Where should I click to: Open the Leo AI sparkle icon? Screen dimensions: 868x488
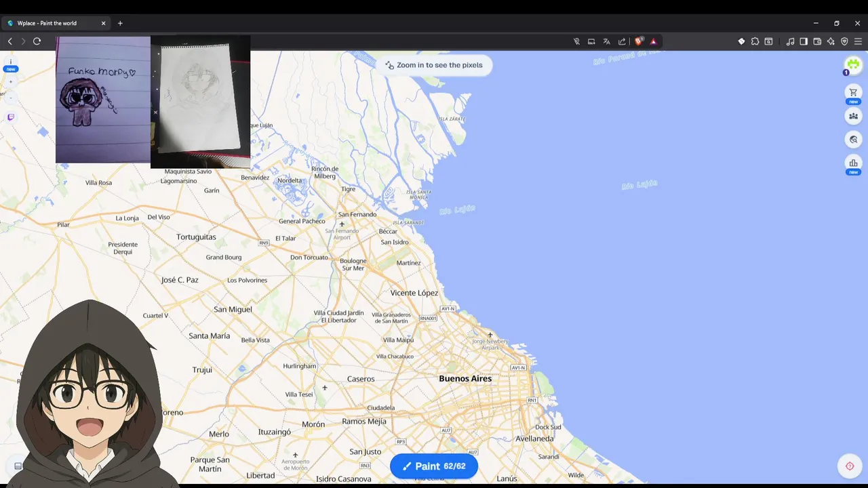pyautogui.click(x=831, y=41)
